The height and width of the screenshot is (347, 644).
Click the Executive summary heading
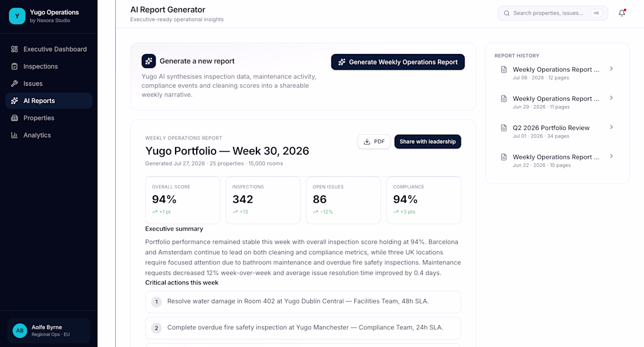coord(174,229)
